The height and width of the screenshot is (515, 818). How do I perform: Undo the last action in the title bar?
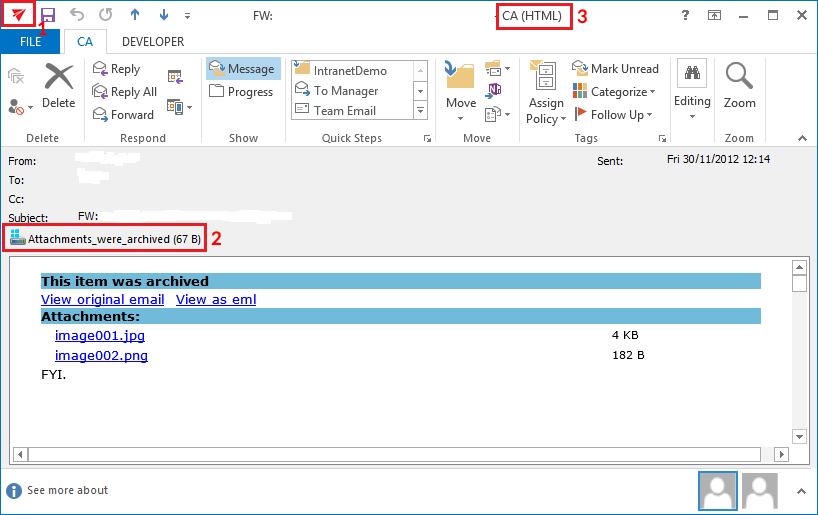(77, 15)
